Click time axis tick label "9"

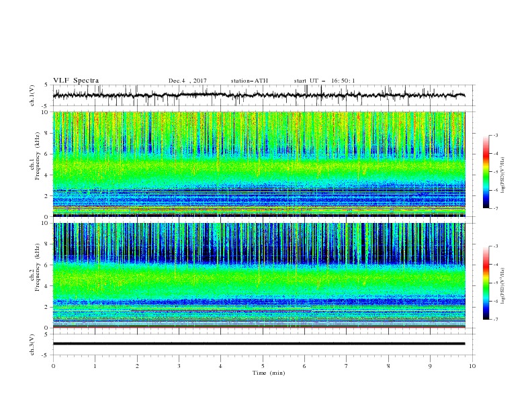pos(430,366)
